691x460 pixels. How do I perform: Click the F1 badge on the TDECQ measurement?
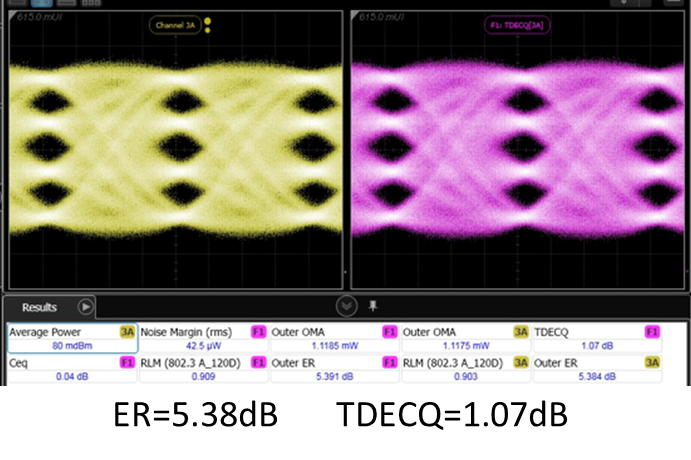coord(652,332)
